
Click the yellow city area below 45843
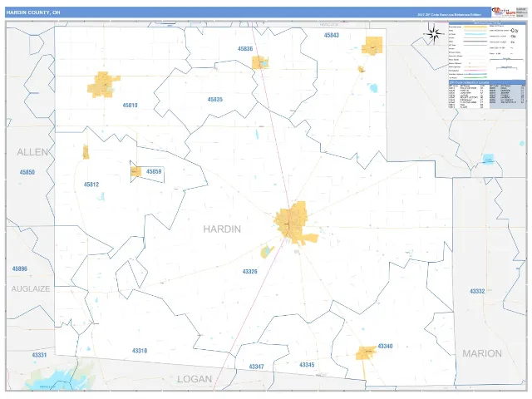[372, 46]
